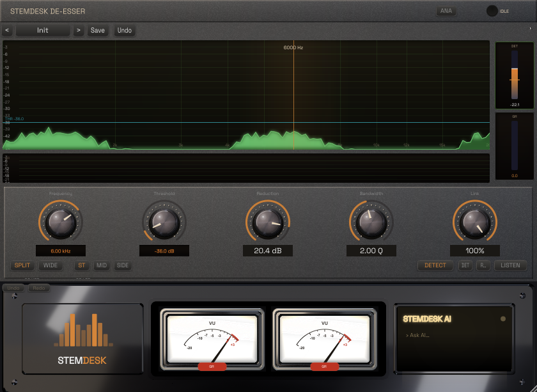Click the -36.0 dB threshold value field
The height and width of the screenshot is (392, 537).
coord(164,251)
